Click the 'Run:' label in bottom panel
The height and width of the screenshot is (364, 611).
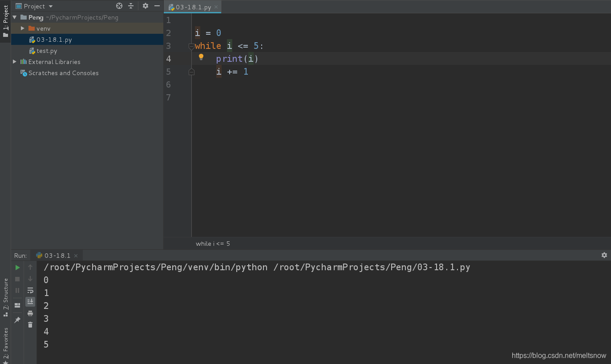(x=20, y=256)
